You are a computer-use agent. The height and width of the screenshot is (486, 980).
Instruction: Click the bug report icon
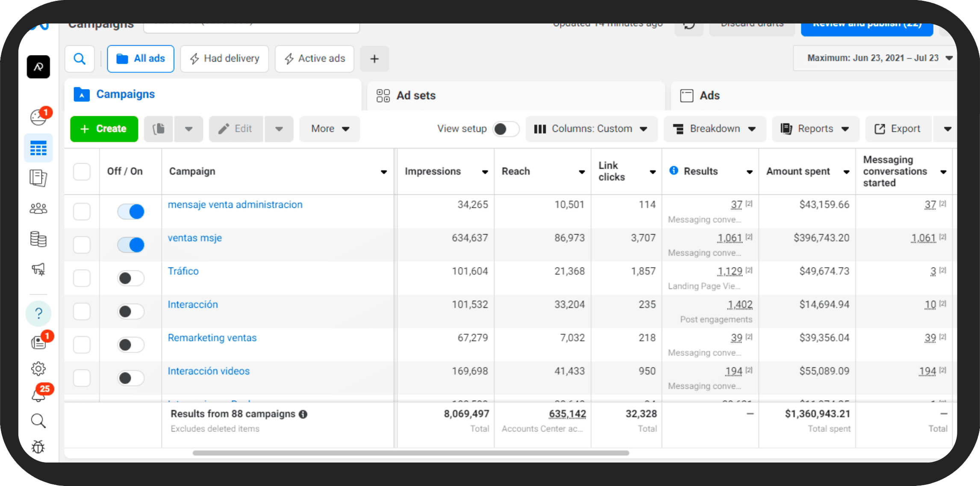pos(38,447)
